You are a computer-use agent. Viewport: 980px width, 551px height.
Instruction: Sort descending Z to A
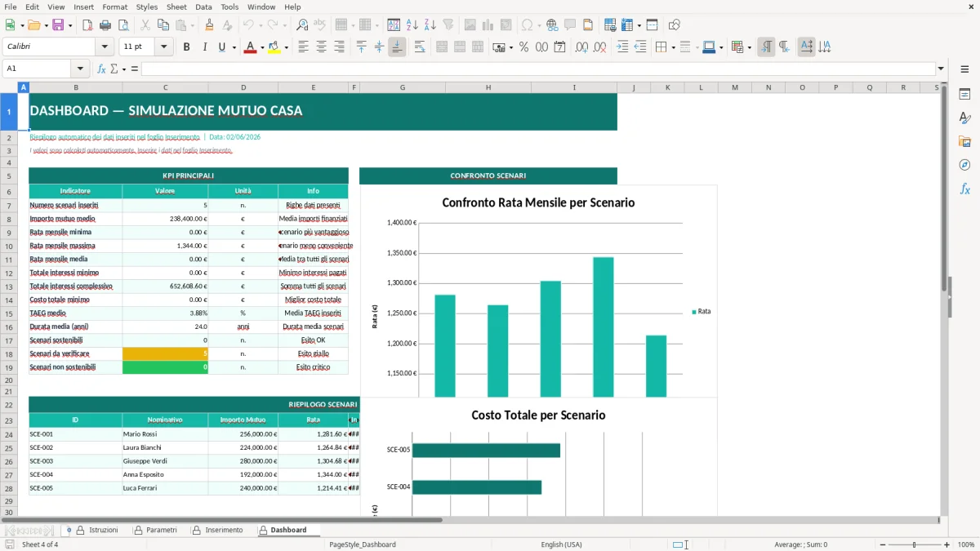(x=430, y=25)
